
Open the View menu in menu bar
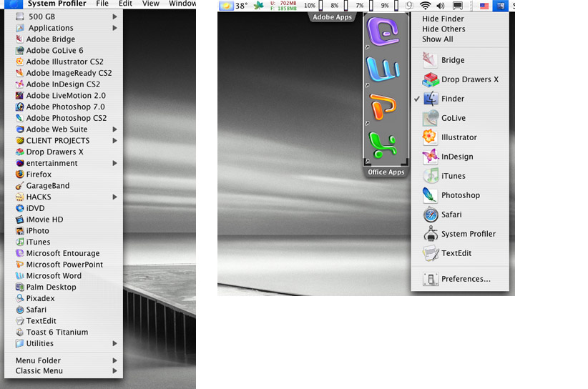[x=151, y=4]
